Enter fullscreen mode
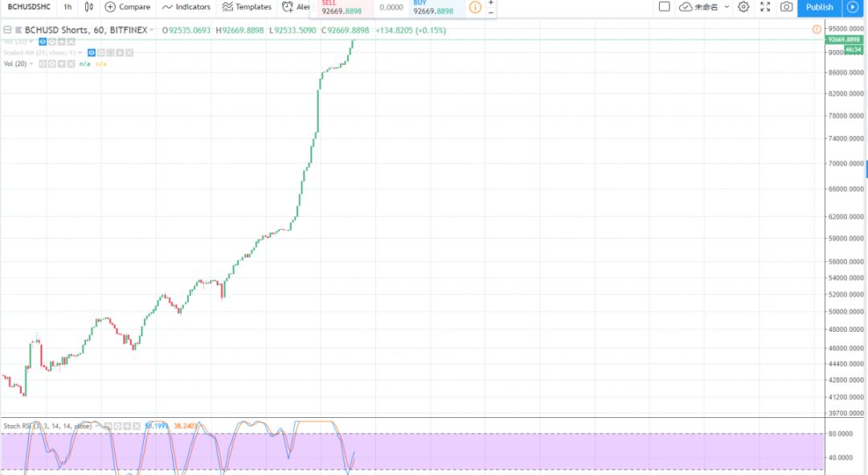Viewport: 868px width, 475px height. click(x=765, y=7)
